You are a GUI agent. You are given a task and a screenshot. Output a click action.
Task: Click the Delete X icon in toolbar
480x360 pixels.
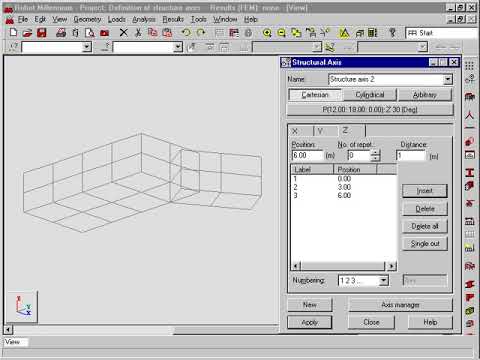(x=123, y=32)
